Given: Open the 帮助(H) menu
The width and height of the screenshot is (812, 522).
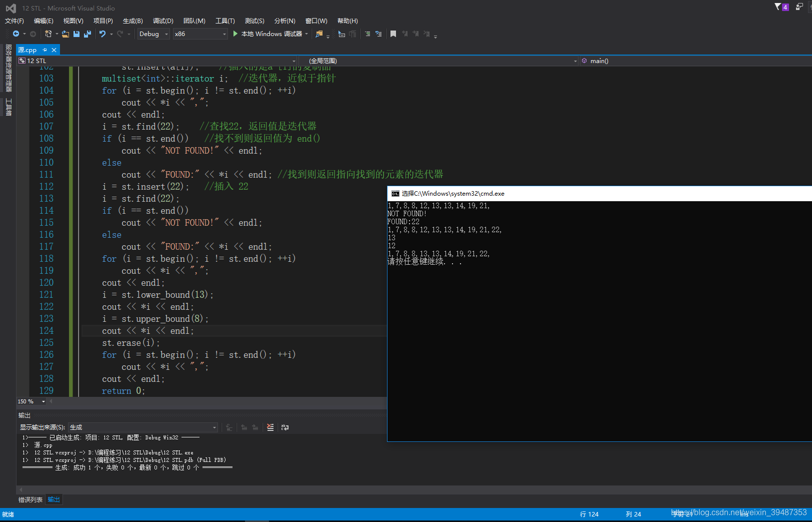Looking at the screenshot, I should (x=347, y=21).
